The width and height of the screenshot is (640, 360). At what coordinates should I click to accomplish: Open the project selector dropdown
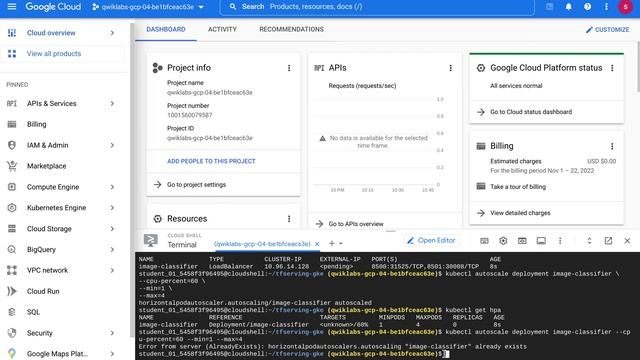pyautogui.click(x=148, y=7)
